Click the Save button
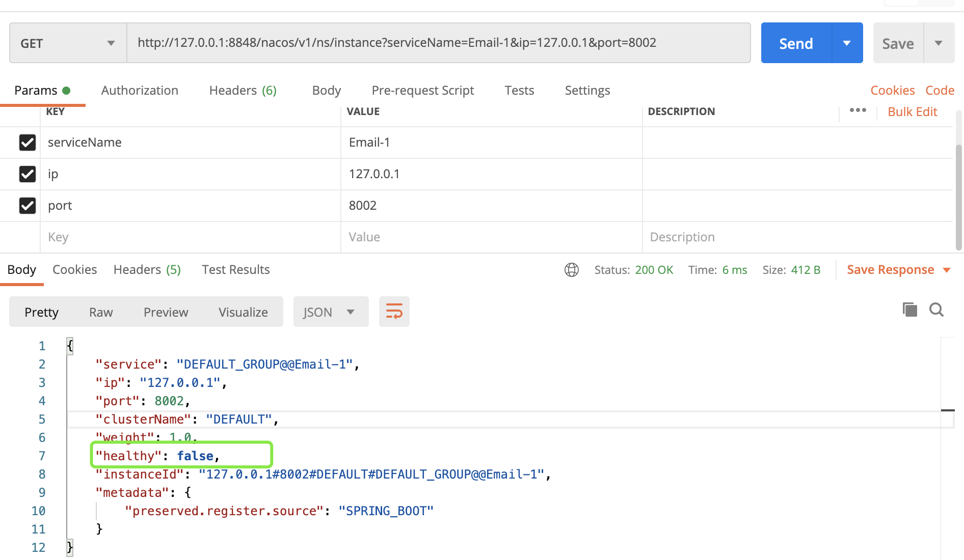 [x=898, y=43]
